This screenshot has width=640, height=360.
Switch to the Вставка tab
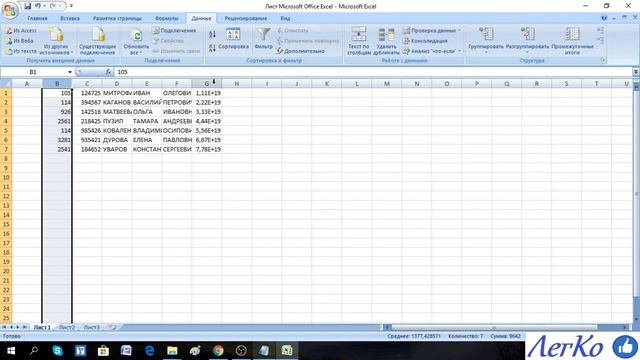pos(70,18)
